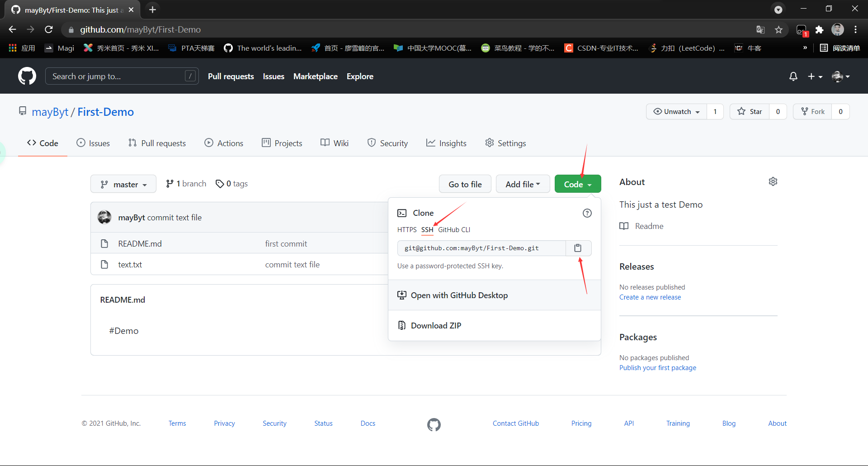868x466 pixels.
Task: Select the HTTPS clone option
Action: [407, 230]
